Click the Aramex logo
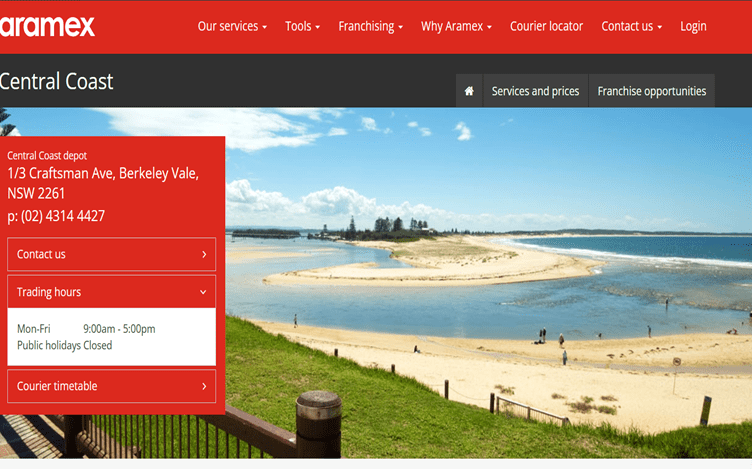This screenshot has width=752, height=469. point(47,26)
